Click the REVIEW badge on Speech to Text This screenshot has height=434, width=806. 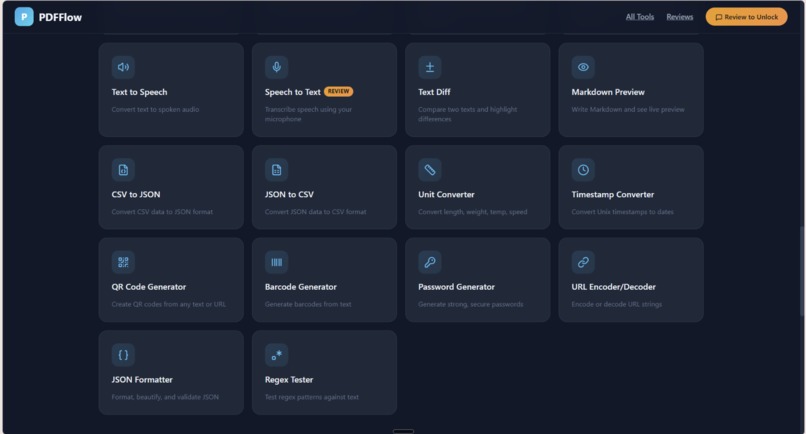(x=338, y=92)
